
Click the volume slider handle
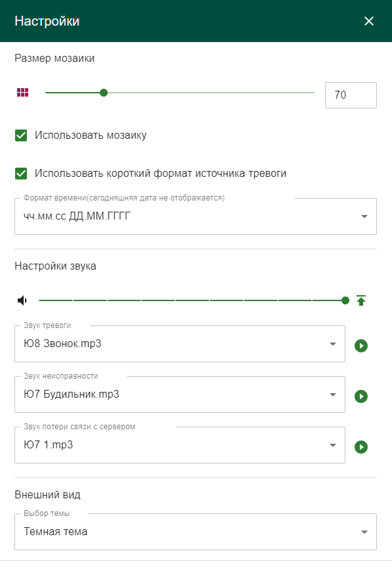[345, 300]
